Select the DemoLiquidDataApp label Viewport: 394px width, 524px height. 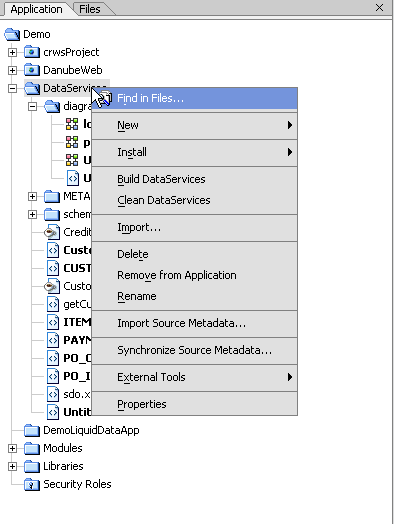[x=91, y=430]
